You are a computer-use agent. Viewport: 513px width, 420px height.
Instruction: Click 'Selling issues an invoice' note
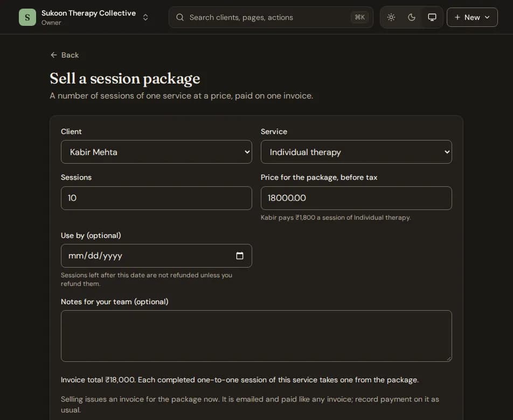pyautogui.click(x=250, y=404)
